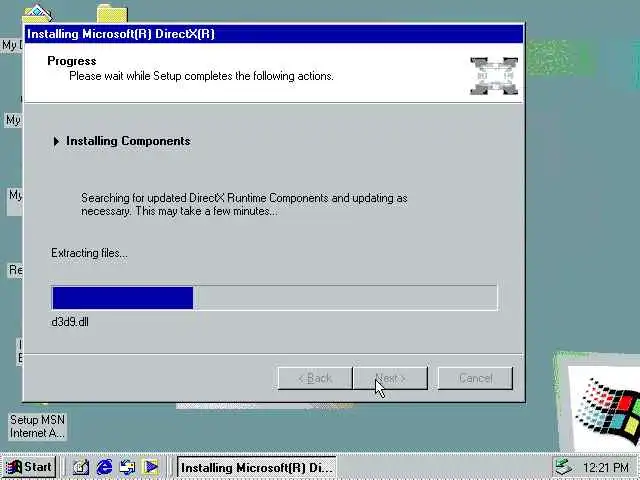The width and height of the screenshot is (640, 480).
Task: Click the DirectX logo in the dialog header
Action: (x=494, y=76)
